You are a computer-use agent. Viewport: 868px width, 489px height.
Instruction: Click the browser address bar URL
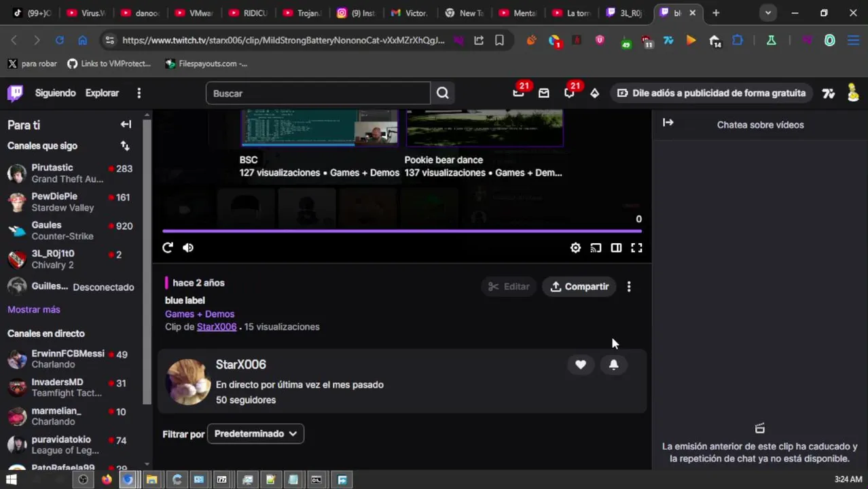click(x=283, y=41)
